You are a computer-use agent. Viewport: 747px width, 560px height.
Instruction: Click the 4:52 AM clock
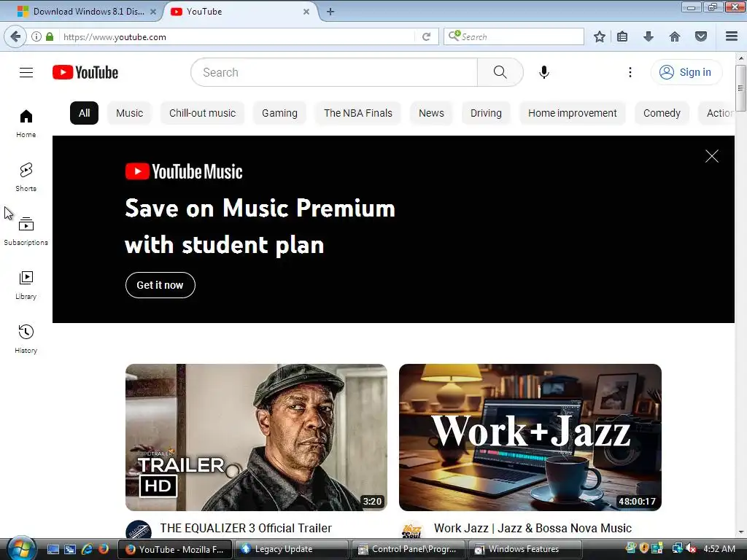(719, 549)
